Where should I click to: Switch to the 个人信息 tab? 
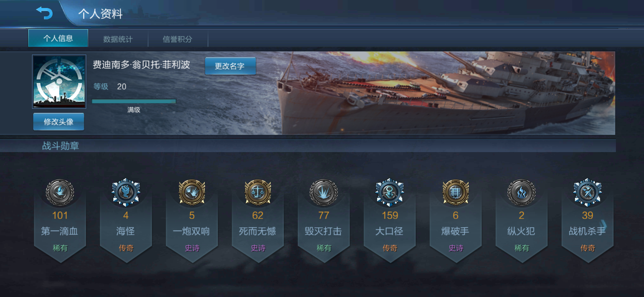[58, 38]
